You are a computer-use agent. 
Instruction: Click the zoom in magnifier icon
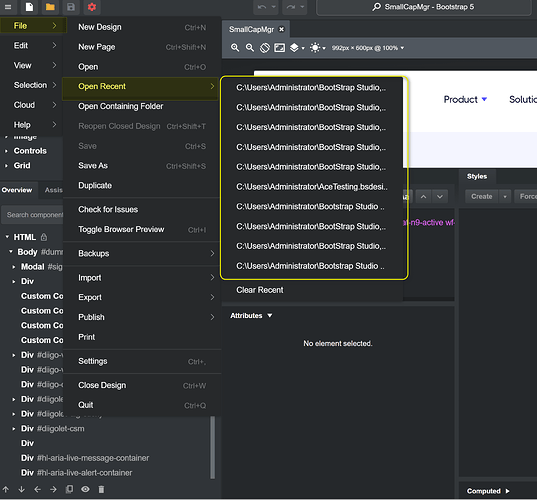click(235, 48)
